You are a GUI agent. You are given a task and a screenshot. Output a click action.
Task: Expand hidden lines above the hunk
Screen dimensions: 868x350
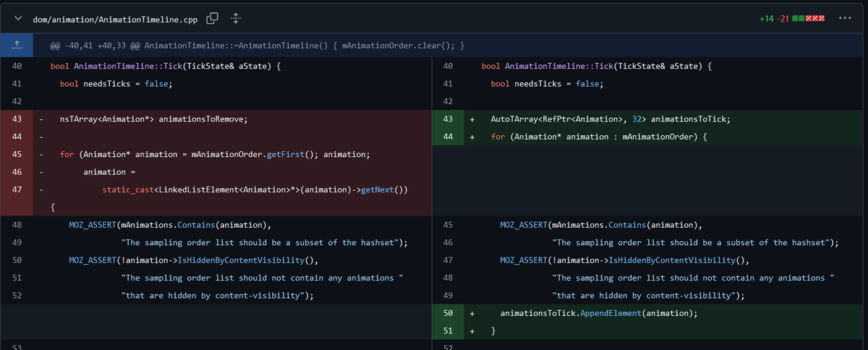coord(17,46)
